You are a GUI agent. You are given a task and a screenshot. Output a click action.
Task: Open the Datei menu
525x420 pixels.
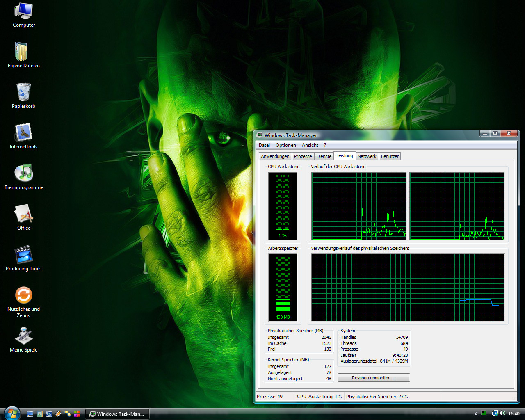pos(265,145)
